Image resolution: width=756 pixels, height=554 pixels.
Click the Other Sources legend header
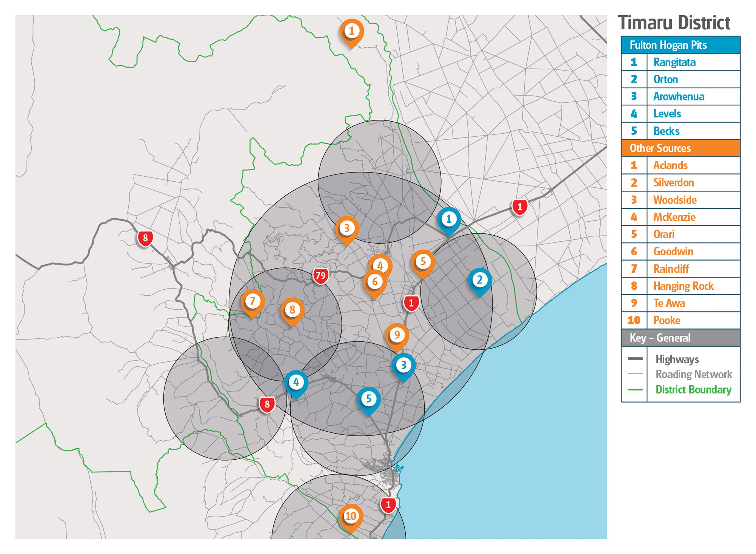click(681, 148)
